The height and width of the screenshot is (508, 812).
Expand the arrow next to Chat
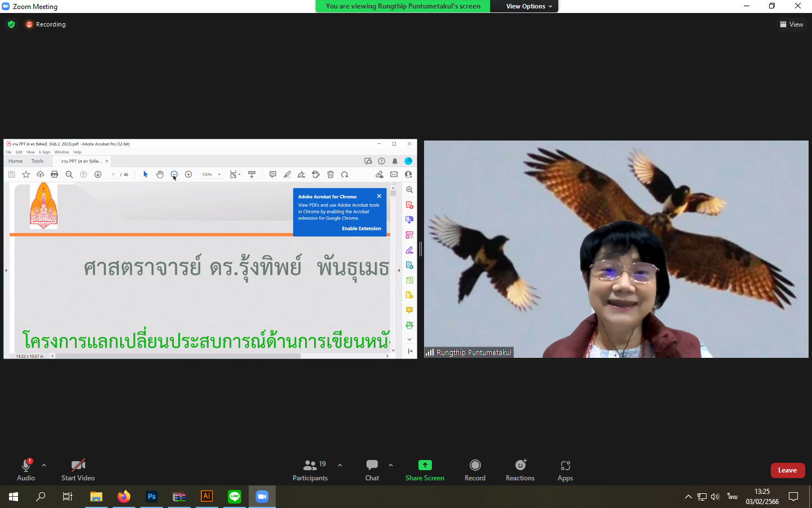[391, 465]
